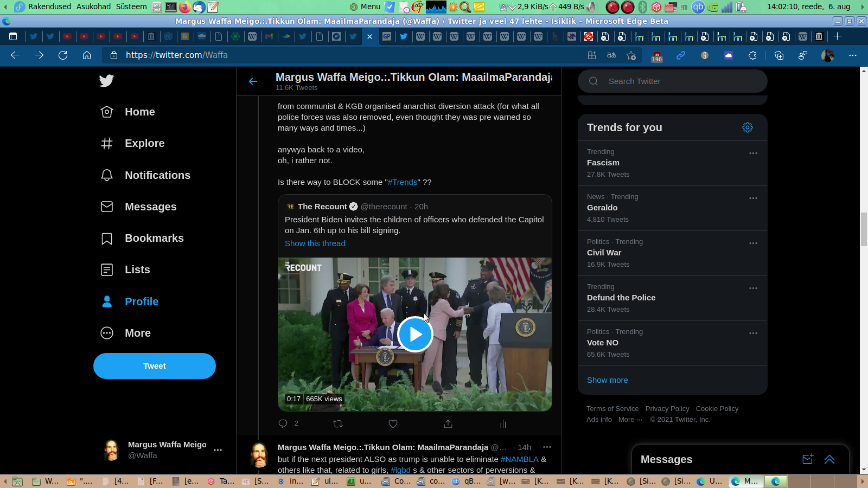
Task: Compose new message in Messages drawer
Action: (x=807, y=459)
